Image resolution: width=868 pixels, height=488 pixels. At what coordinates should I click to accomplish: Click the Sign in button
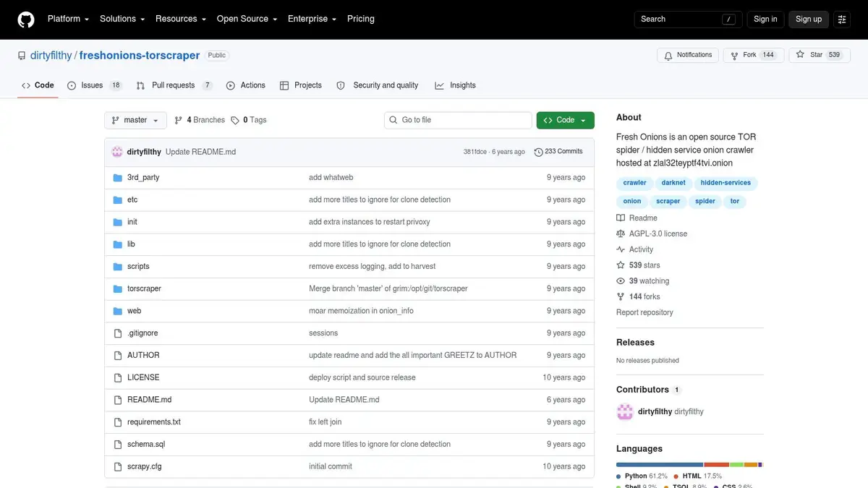tap(765, 20)
